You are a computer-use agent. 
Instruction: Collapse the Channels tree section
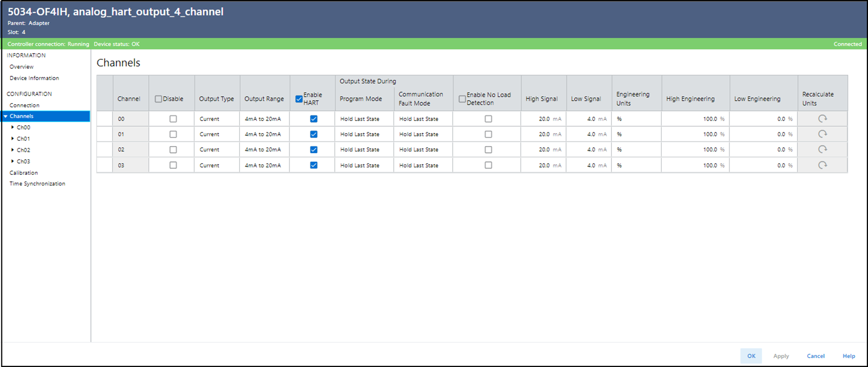click(6, 116)
